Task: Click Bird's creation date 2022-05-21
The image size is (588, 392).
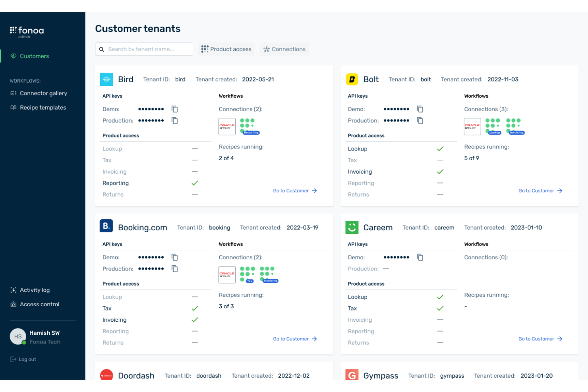Action: (258, 79)
